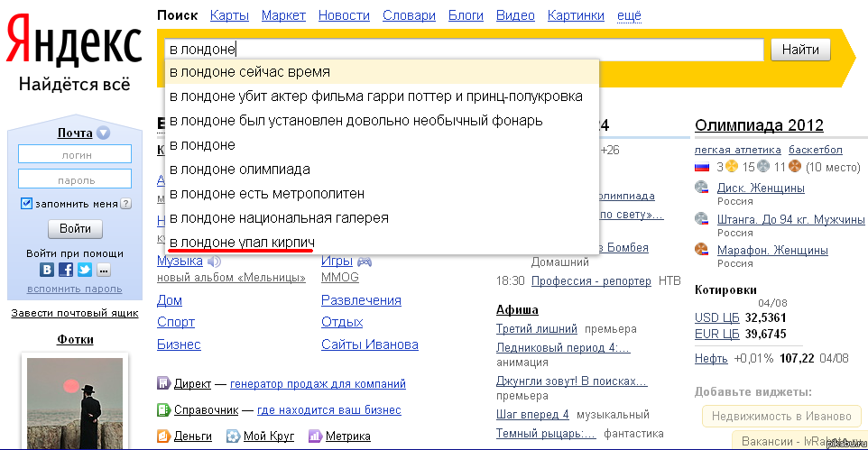Select suggestion в лондоне олимпиада
The width and height of the screenshot is (868, 450).
point(382,170)
